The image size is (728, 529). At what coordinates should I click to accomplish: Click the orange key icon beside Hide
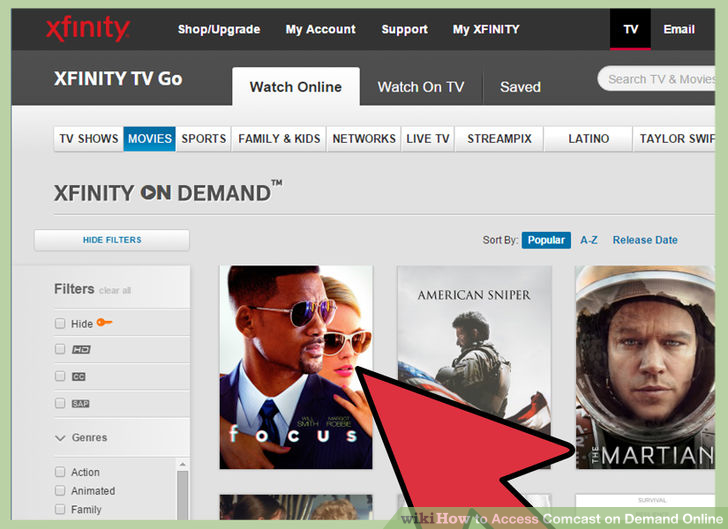click(104, 322)
